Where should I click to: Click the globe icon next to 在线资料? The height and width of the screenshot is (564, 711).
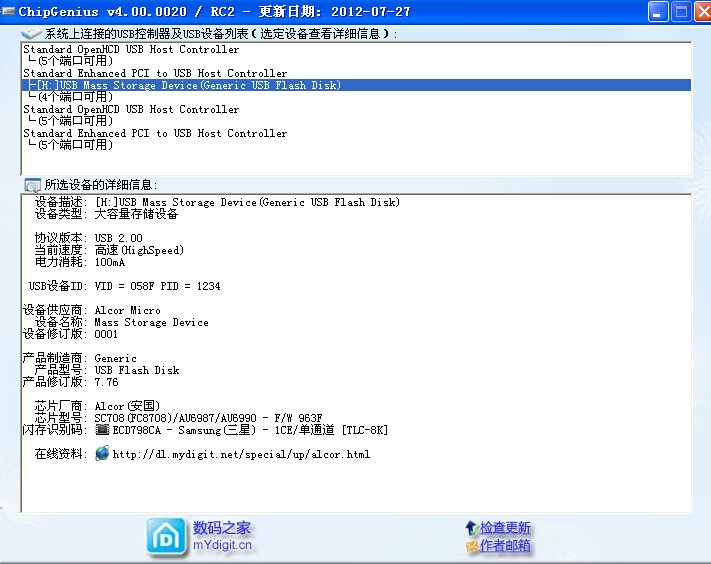click(x=102, y=454)
